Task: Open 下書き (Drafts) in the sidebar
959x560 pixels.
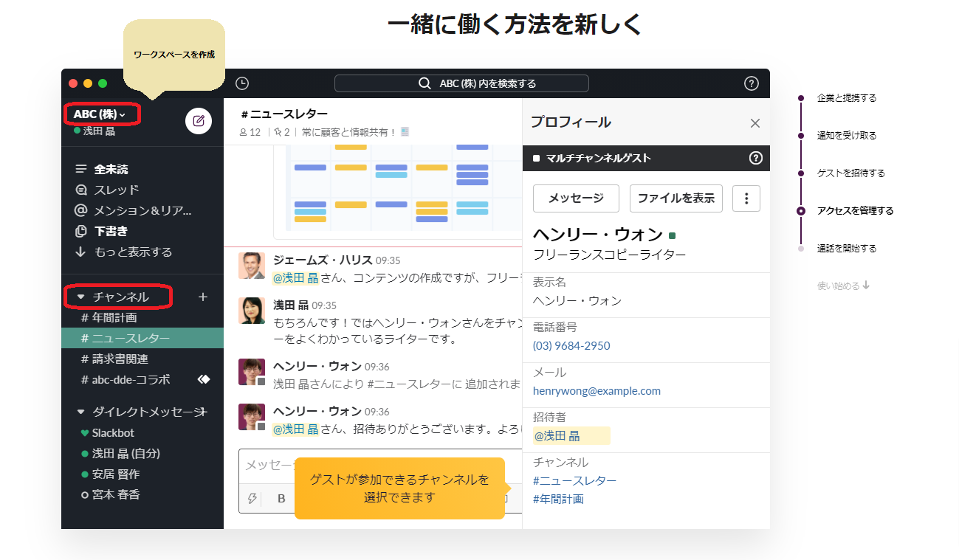Action: (x=111, y=231)
